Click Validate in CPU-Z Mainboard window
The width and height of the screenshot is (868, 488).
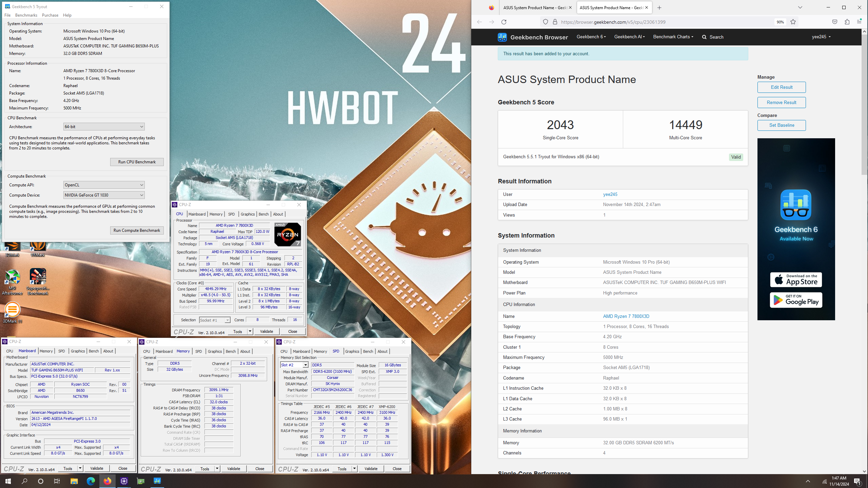pyautogui.click(x=97, y=468)
